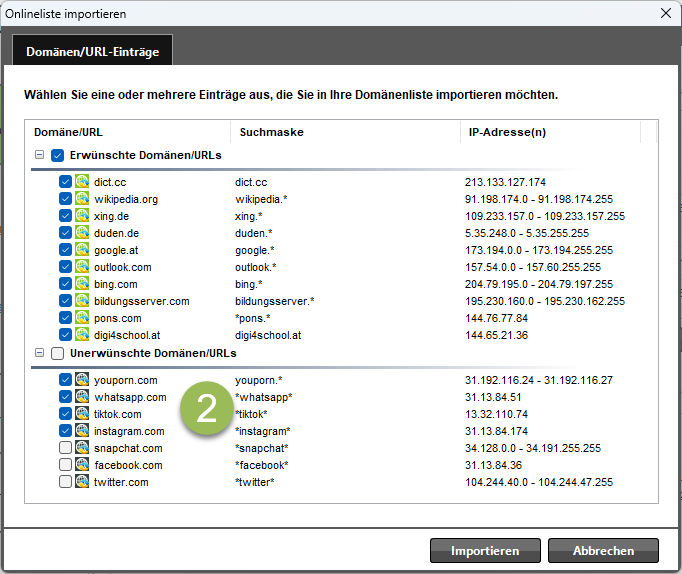
Task: Click the blocked-site icon next to youporn.com
Action: click(82, 380)
